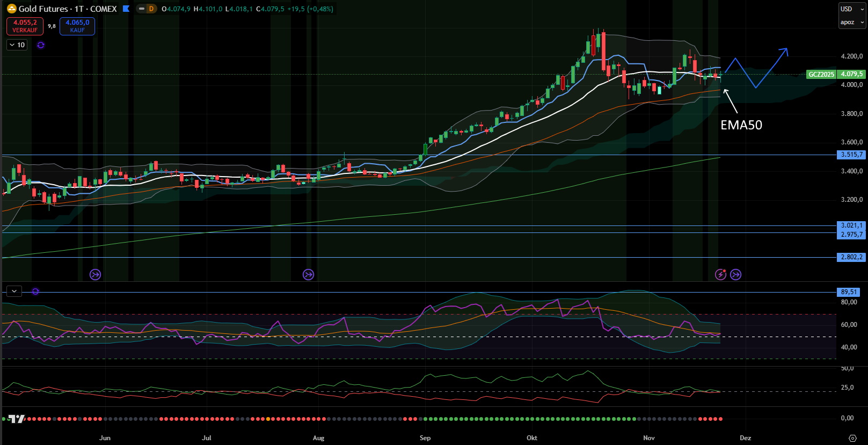Open the USD currency dropdown

click(x=852, y=9)
